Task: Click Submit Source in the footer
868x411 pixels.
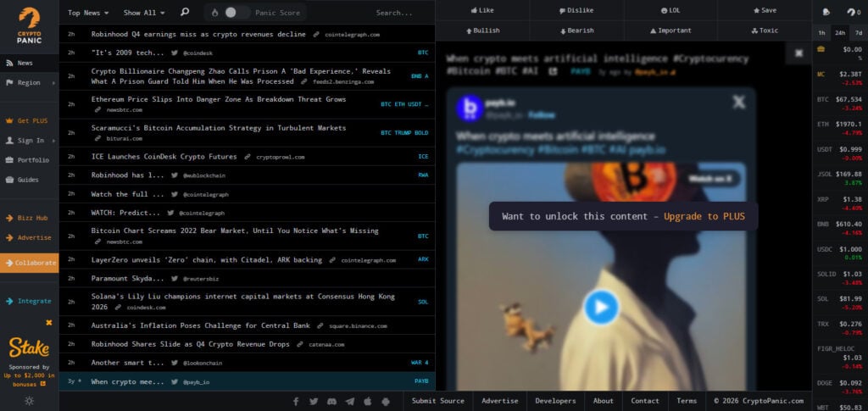Action: 438,401
